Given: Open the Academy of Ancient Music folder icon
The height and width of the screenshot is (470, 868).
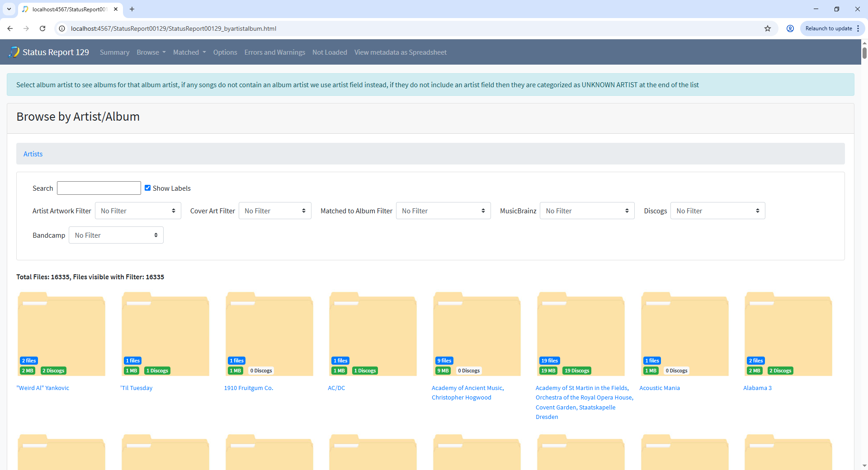Looking at the screenshot, I should (x=477, y=334).
